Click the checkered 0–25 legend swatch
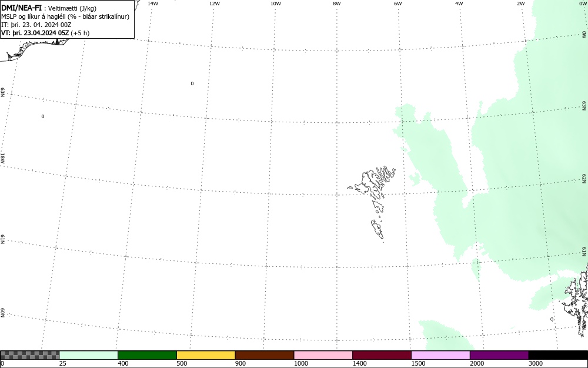 (29, 355)
